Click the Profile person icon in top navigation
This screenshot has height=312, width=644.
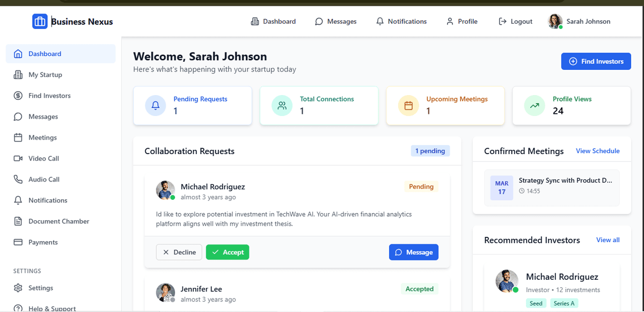(x=450, y=21)
